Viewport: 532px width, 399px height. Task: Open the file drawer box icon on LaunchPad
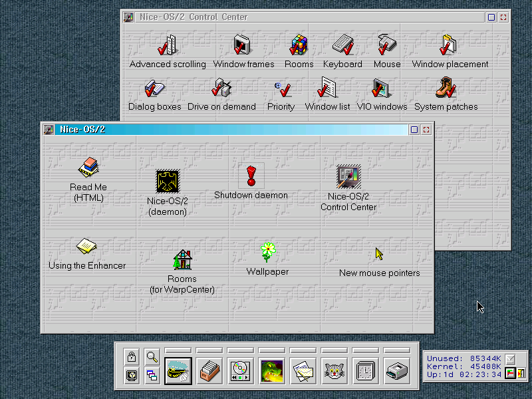click(209, 371)
